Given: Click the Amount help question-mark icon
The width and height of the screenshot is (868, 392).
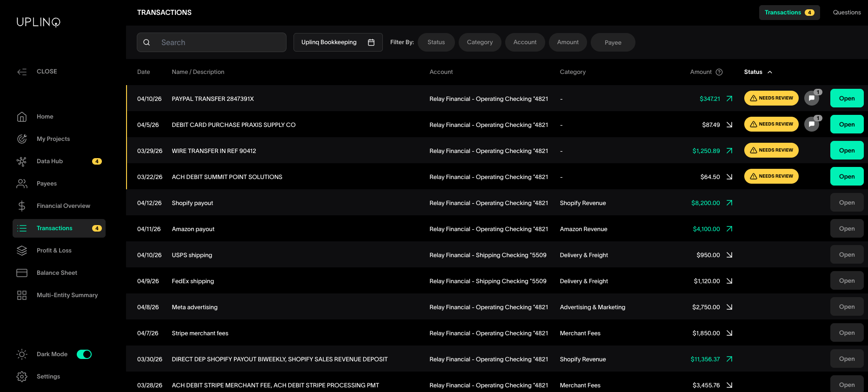Looking at the screenshot, I should [719, 72].
